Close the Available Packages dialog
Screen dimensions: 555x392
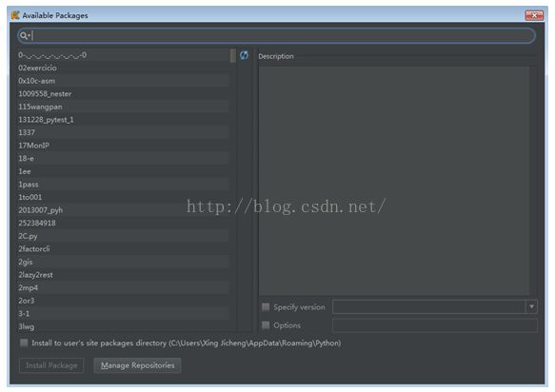pos(534,15)
